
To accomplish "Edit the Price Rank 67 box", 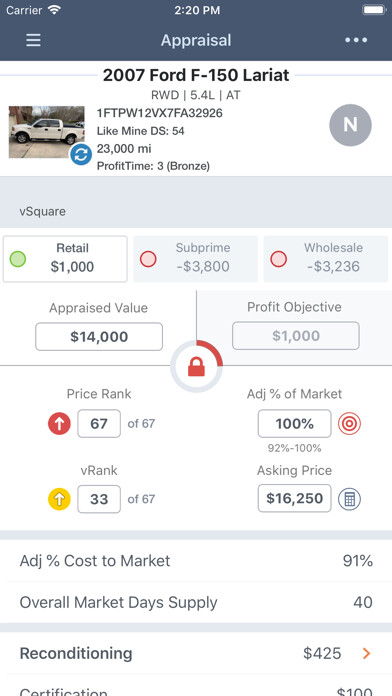I will (x=99, y=423).
